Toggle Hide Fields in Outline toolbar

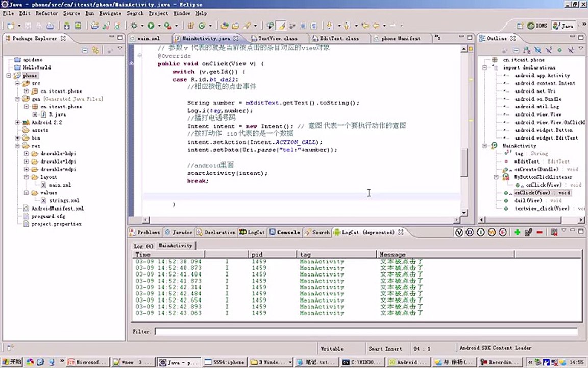tap(538, 50)
